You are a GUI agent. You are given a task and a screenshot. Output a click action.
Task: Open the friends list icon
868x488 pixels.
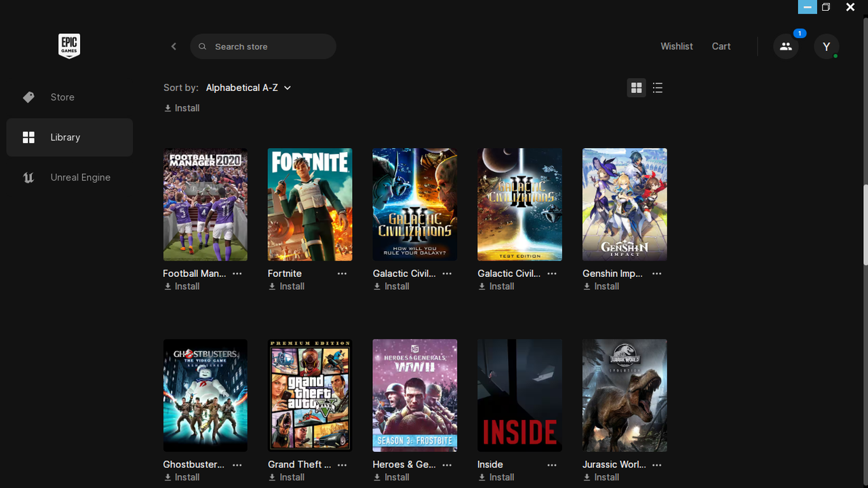[x=786, y=46]
